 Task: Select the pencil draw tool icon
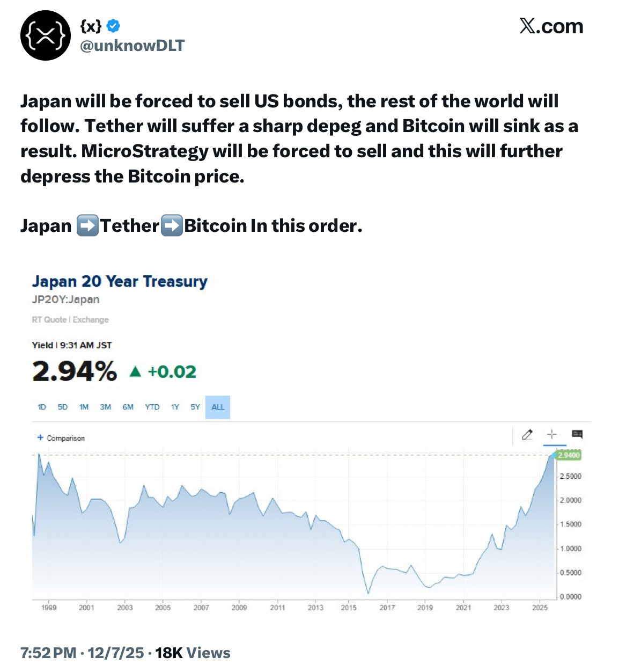click(527, 434)
